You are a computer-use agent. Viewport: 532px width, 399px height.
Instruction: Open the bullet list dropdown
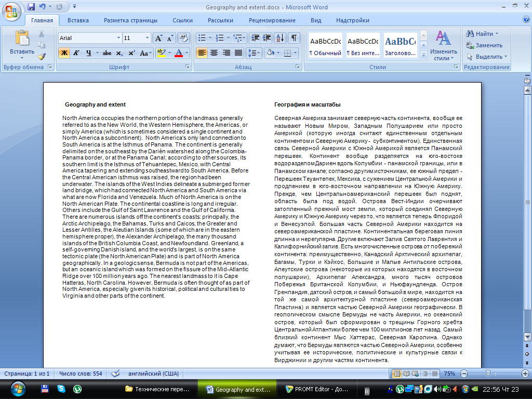(210, 38)
